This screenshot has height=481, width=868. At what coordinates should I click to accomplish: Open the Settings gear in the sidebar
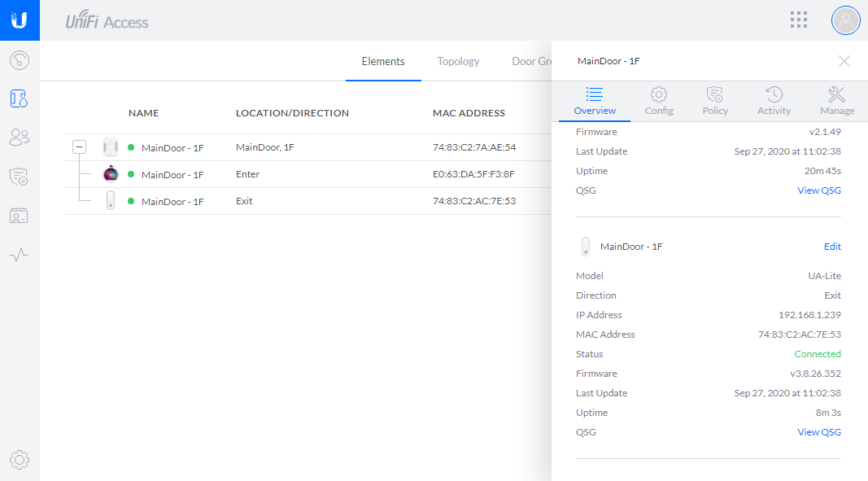click(20, 459)
